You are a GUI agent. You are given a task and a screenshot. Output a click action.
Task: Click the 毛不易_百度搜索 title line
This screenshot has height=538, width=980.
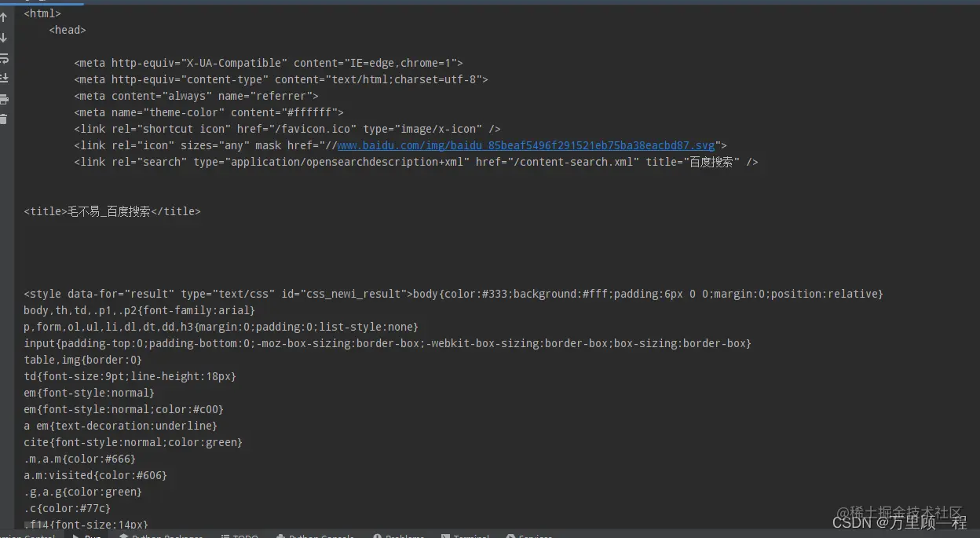coord(112,211)
